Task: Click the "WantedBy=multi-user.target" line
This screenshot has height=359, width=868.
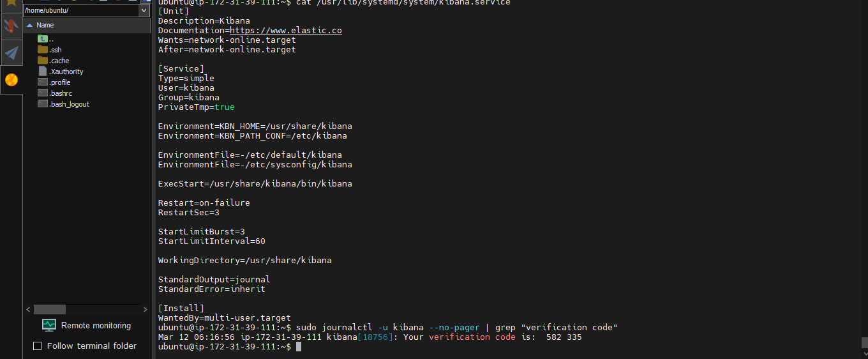Action: (225, 317)
